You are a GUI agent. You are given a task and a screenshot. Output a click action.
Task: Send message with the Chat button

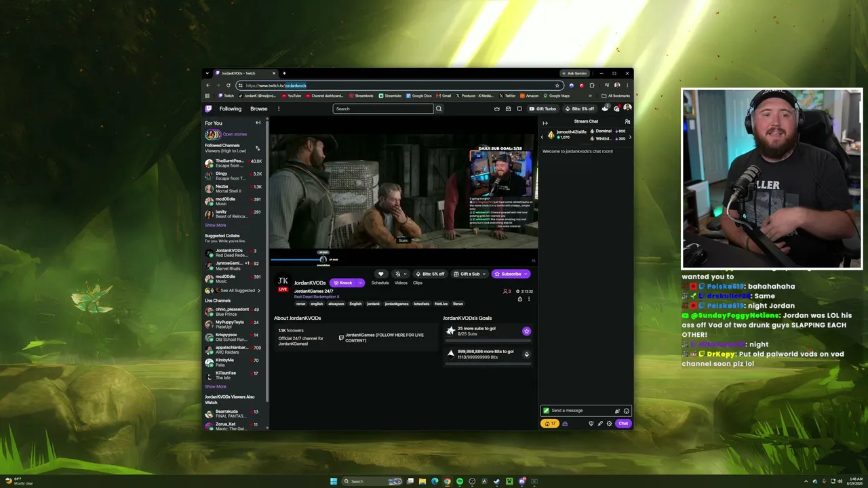click(623, 424)
